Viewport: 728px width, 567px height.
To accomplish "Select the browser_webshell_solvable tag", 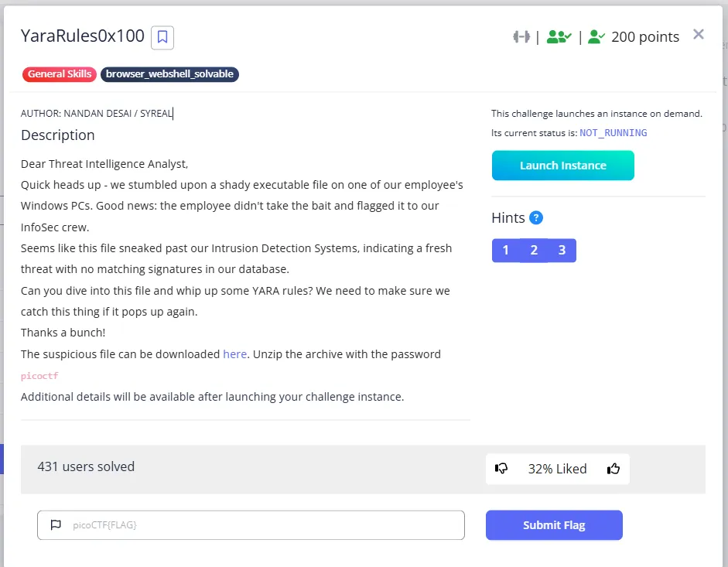I will (x=169, y=74).
